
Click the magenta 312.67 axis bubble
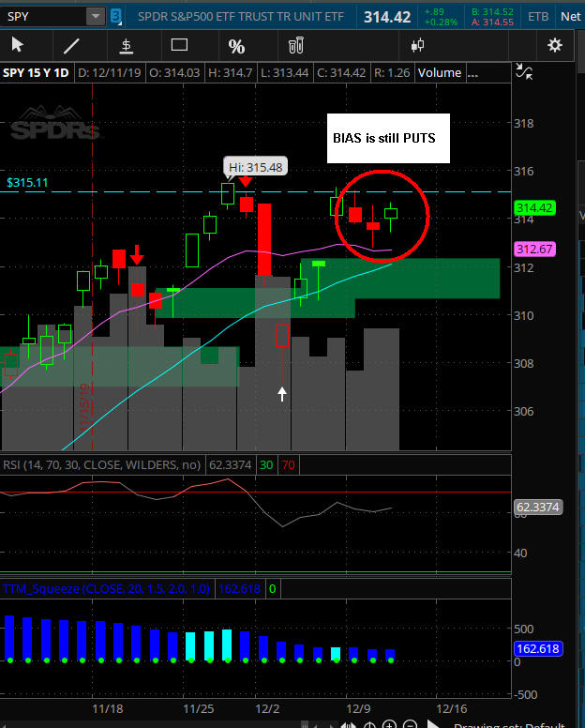(534, 249)
